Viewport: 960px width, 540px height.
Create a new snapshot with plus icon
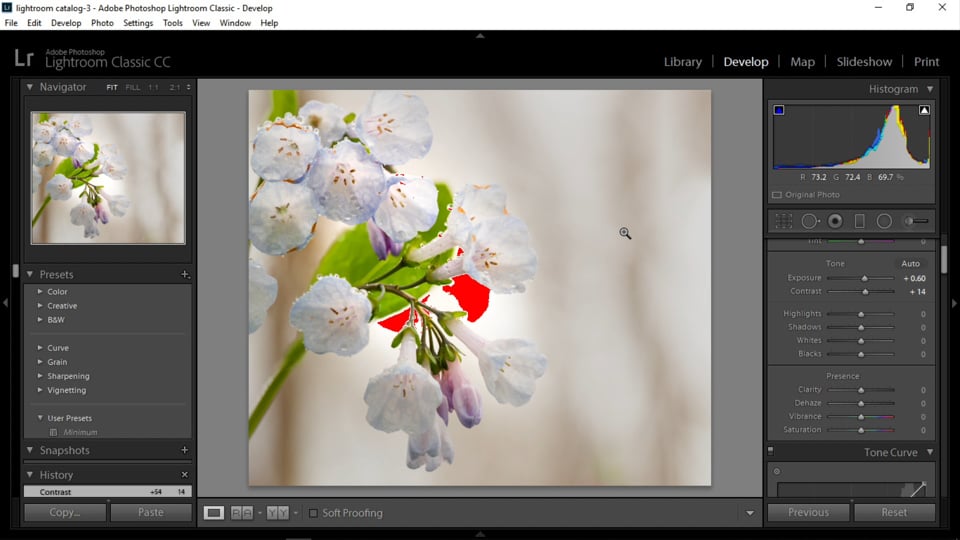pos(184,450)
